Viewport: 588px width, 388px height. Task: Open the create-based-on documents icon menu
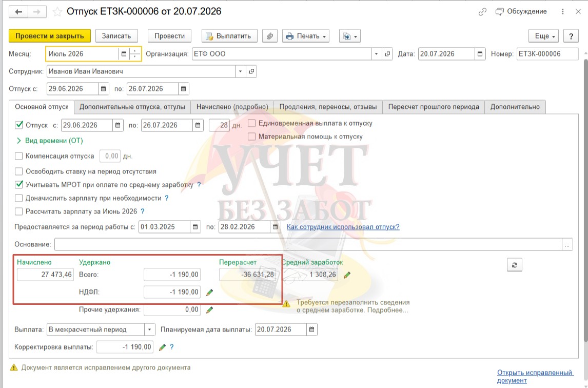click(x=349, y=36)
